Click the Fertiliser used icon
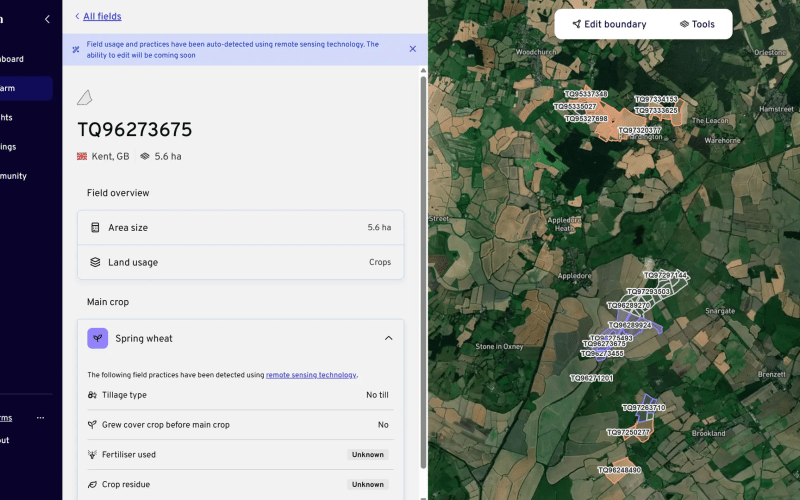This screenshot has width=800, height=500. [92, 455]
